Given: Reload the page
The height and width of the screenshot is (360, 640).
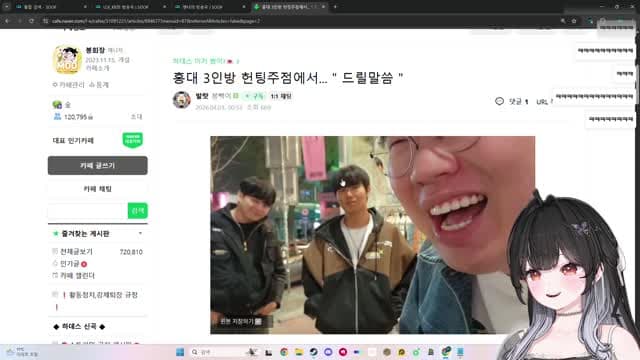Looking at the screenshot, I should 31,21.
